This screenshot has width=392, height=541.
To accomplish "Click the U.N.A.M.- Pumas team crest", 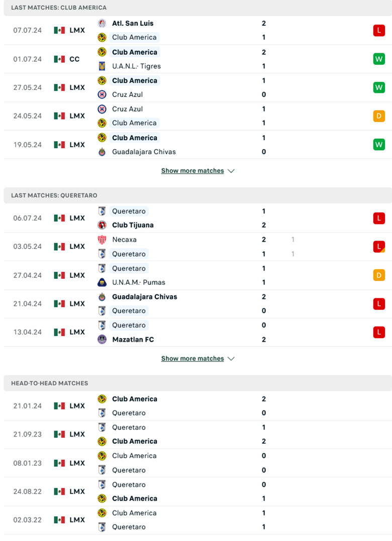I will (x=102, y=282).
